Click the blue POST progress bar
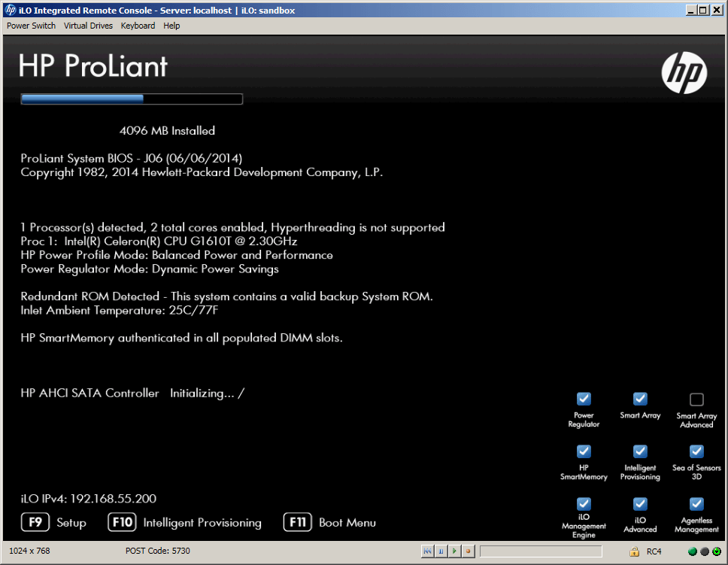The width and height of the screenshot is (728, 565). 132,99
